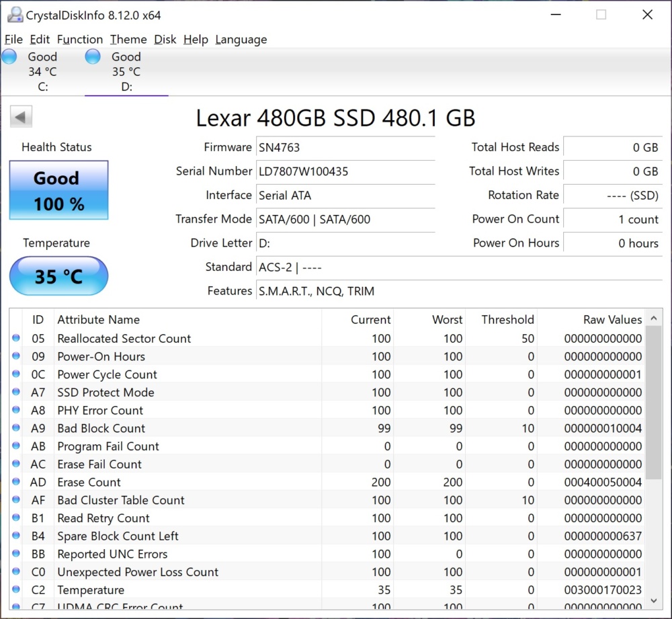Image resolution: width=672 pixels, height=619 pixels.
Task: Click status dot for Reallocated Sector Count
Action: pyautogui.click(x=16, y=338)
